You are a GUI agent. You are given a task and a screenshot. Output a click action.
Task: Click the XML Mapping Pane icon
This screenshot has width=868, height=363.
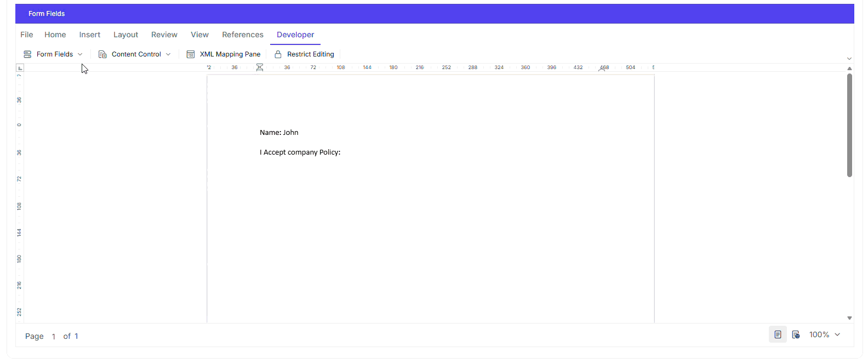[x=191, y=54]
